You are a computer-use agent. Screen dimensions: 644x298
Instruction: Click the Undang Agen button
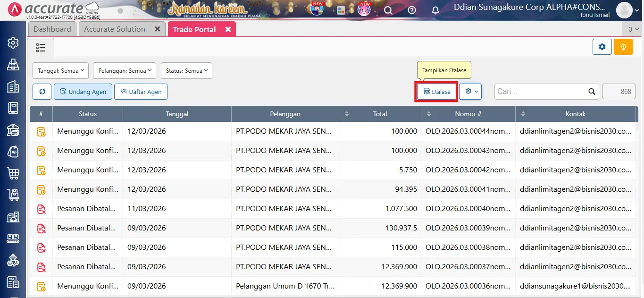click(83, 91)
